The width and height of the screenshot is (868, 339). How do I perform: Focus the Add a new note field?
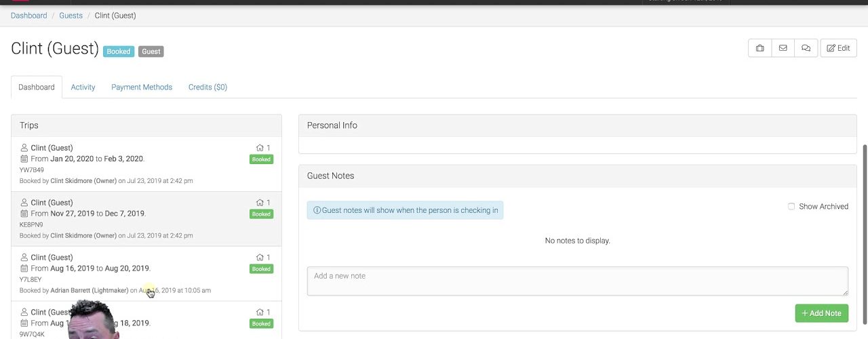click(x=577, y=281)
